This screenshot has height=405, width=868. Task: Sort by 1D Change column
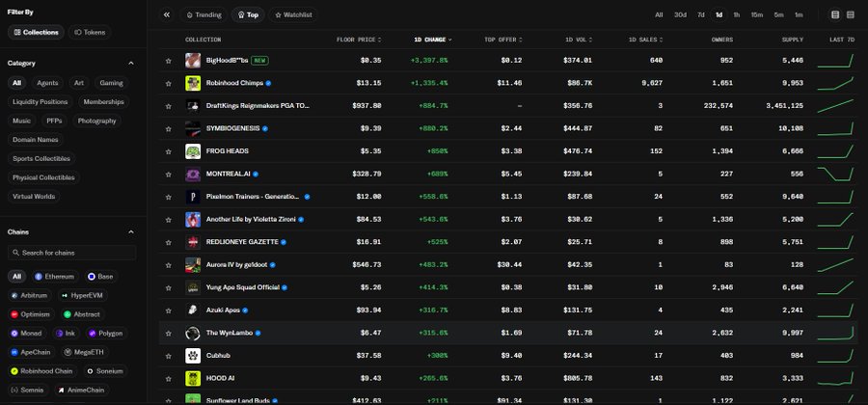433,40
